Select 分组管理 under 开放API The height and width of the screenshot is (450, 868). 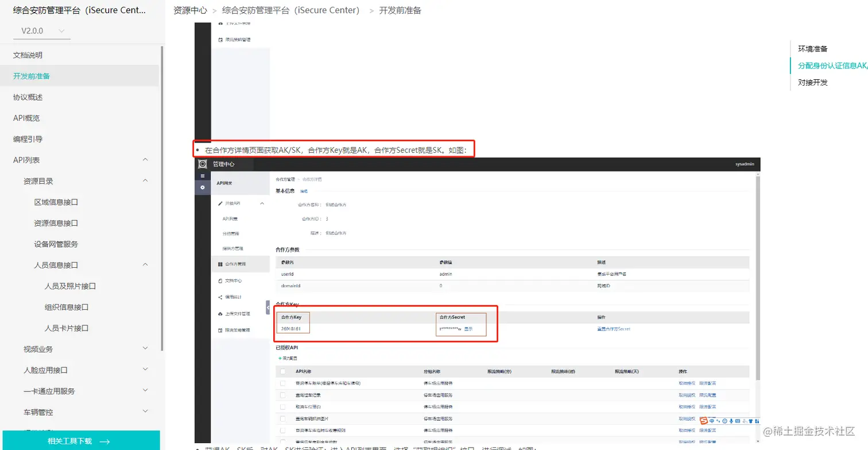[231, 234]
